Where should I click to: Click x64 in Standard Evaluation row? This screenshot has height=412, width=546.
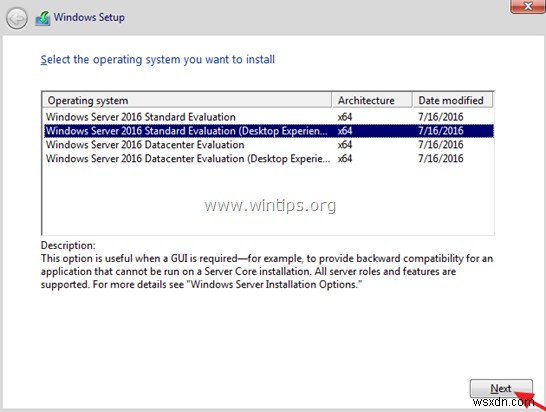[x=345, y=117]
